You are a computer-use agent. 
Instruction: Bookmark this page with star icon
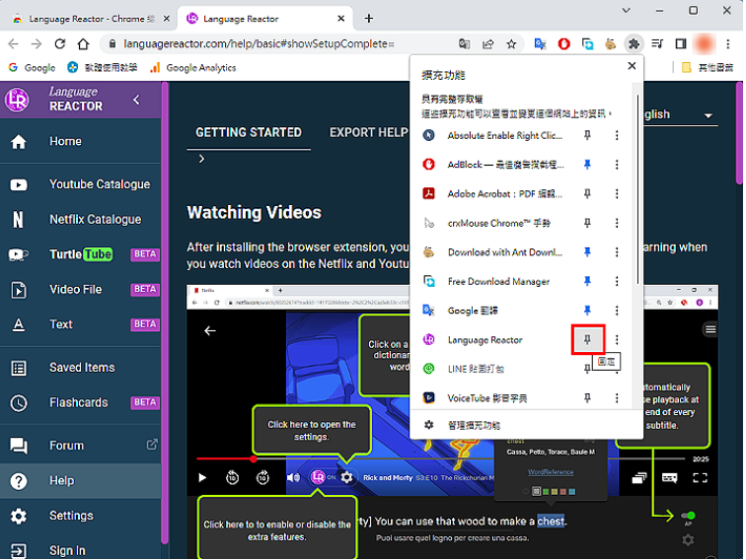click(x=511, y=43)
